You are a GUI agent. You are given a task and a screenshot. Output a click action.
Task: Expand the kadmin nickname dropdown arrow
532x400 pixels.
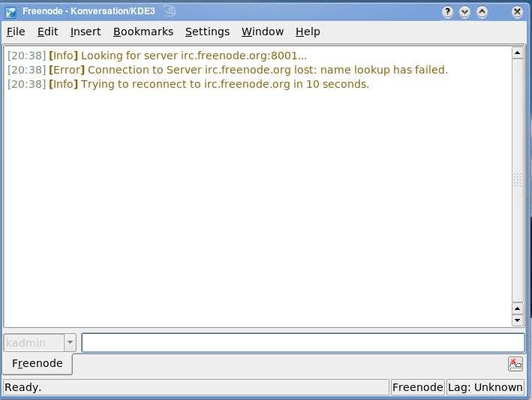point(70,343)
